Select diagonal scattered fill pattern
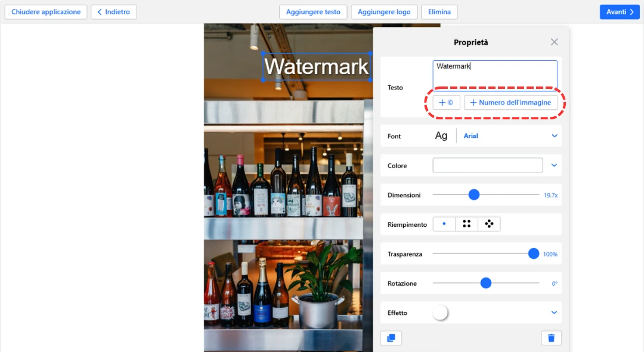The height and width of the screenshot is (352, 644). click(489, 224)
